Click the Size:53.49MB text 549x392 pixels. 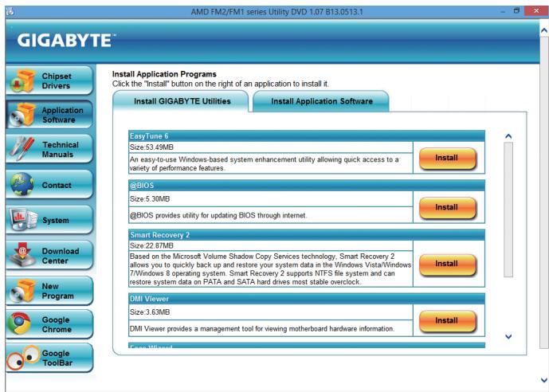(x=151, y=147)
